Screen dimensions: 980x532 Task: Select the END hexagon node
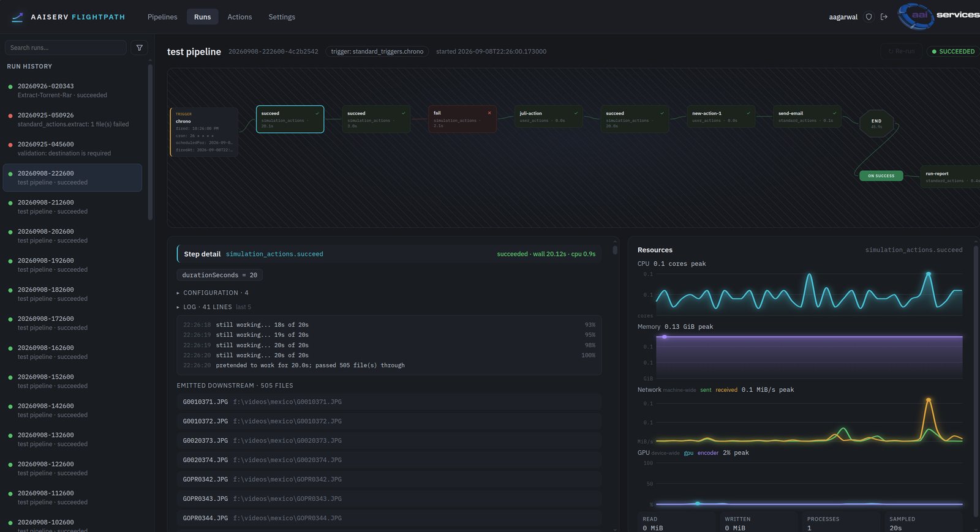coord(876,124)
